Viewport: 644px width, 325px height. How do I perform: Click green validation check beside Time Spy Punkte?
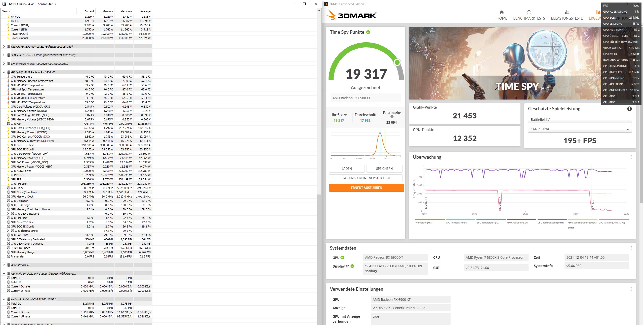click(368, 32)
